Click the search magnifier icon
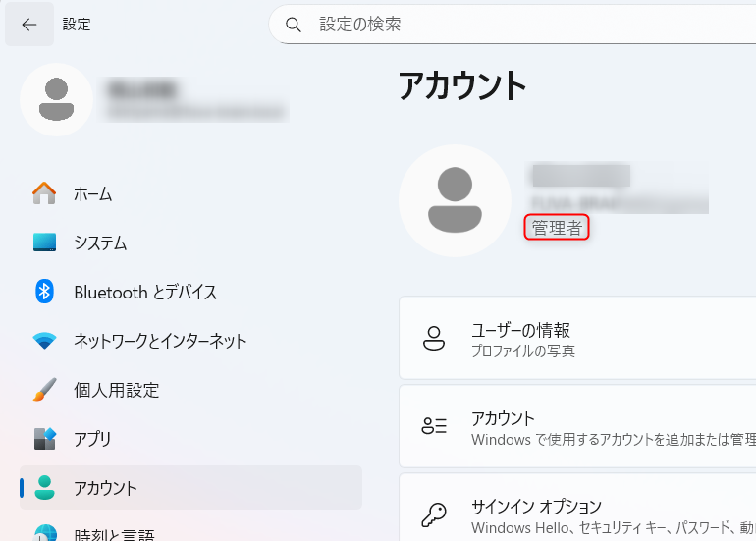The height and width of the screenshot is (541, 756). click(x=294, y=25)
